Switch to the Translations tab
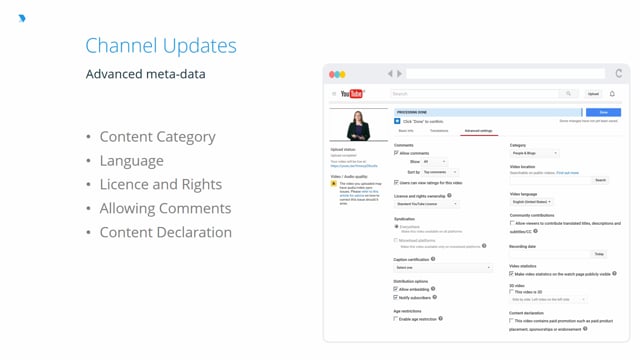 439,131
